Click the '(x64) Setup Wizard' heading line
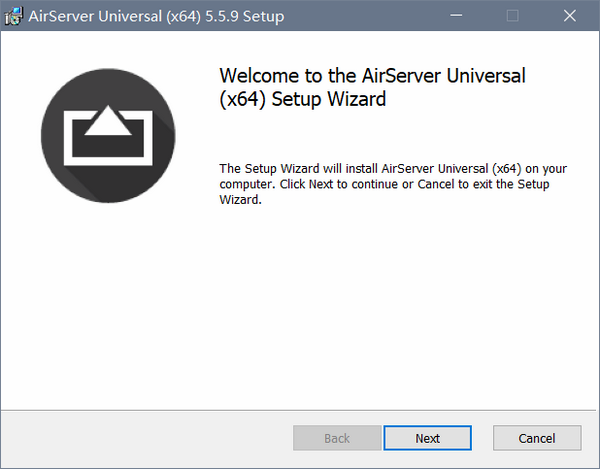 coord(301,99)
